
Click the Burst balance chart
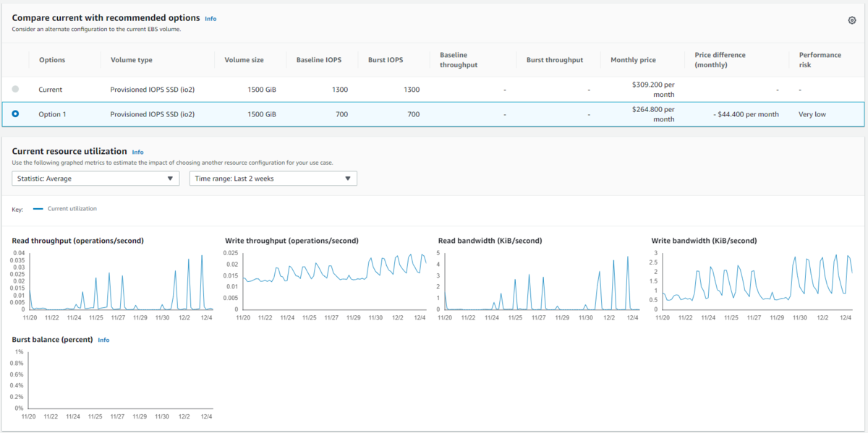(x=120, y=381)
